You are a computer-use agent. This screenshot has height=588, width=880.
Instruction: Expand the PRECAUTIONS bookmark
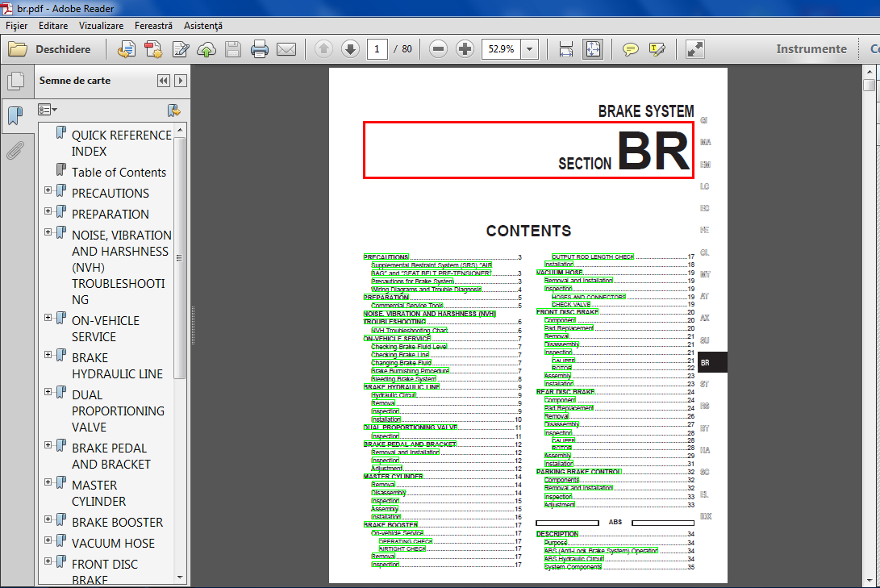pyautogui.click(x=48, y=190)
